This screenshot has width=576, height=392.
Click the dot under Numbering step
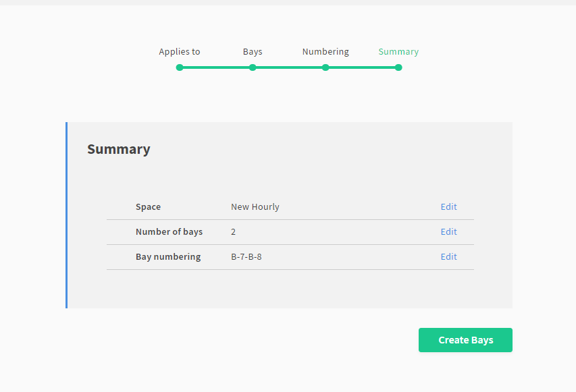tap(325, 67)
